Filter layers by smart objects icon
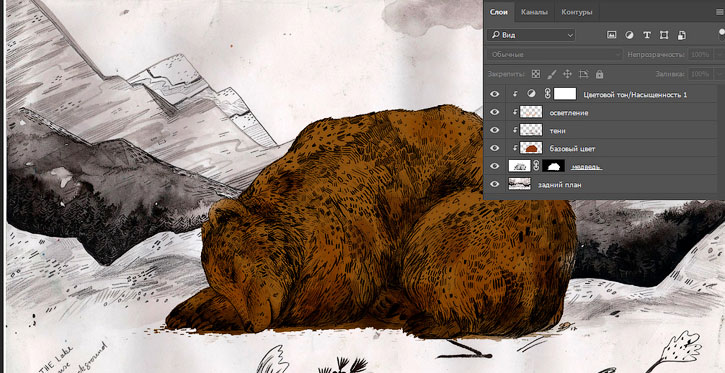Viewport: 725px width, 373px height. [x=682, y=35]
